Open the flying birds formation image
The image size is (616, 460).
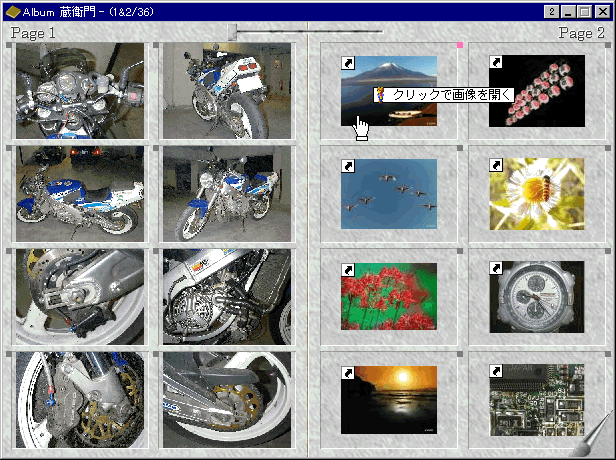pyautogui.click(x=389, y=194)
